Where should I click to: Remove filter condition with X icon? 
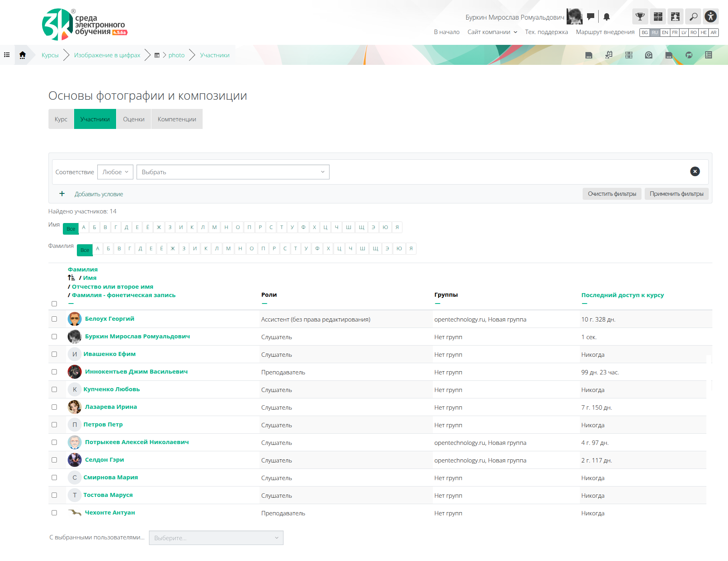coord(695,171)
